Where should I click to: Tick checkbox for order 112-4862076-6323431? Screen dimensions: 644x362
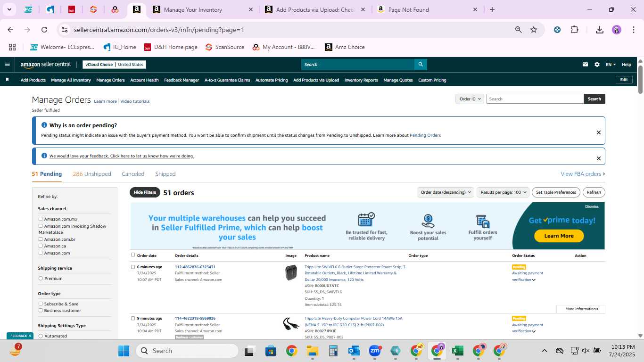(x=133, y=267)
